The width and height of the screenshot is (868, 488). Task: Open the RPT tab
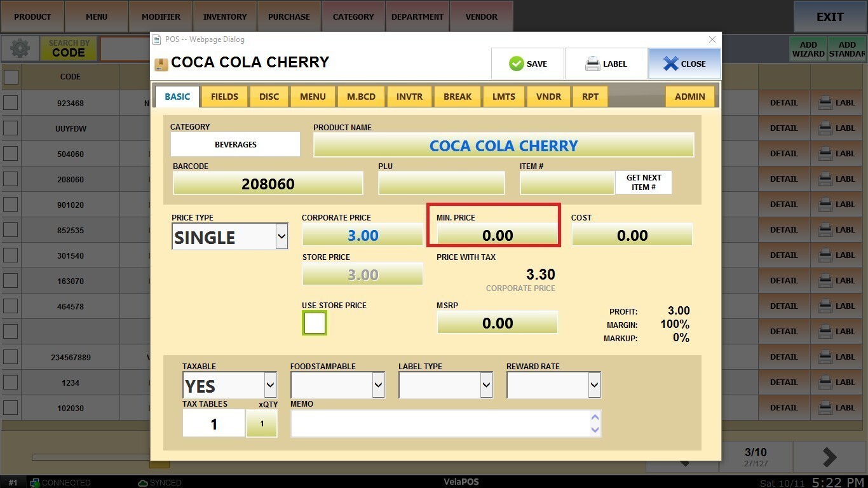point(590,97)
